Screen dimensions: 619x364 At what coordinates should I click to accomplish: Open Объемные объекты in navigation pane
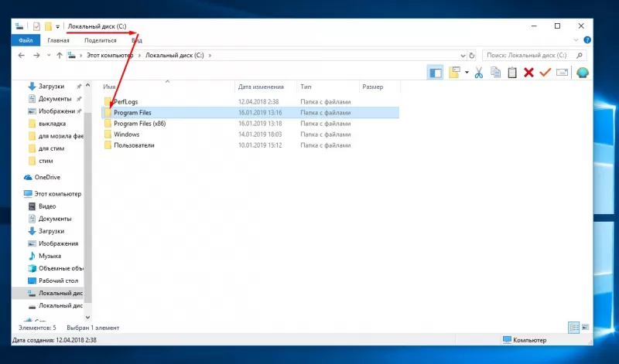tap(56, 269)
